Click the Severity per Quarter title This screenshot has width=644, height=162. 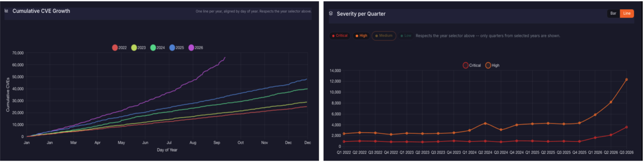(x=361, y=14)
